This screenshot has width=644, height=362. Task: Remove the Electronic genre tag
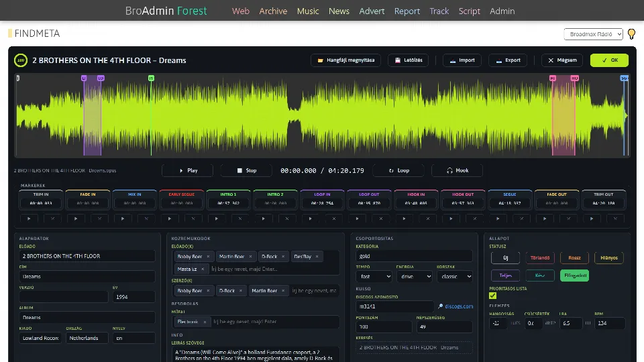205,322
